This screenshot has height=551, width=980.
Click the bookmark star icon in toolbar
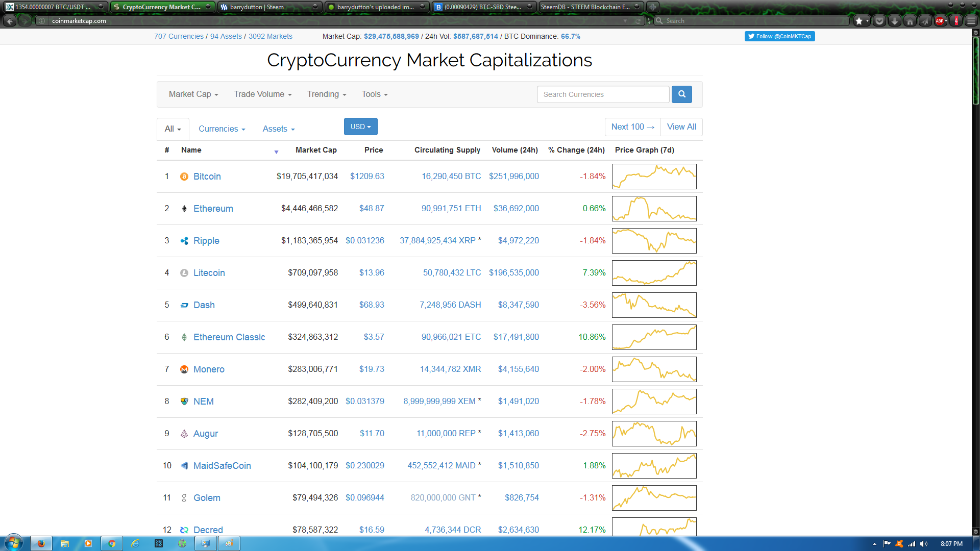859,21
